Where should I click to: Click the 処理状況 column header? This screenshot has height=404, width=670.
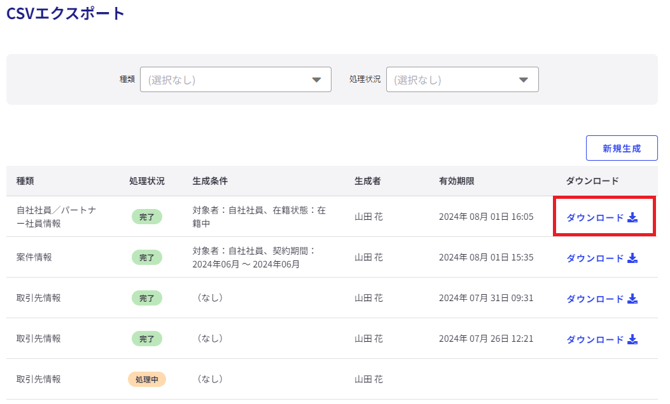(x=146, y=181)
